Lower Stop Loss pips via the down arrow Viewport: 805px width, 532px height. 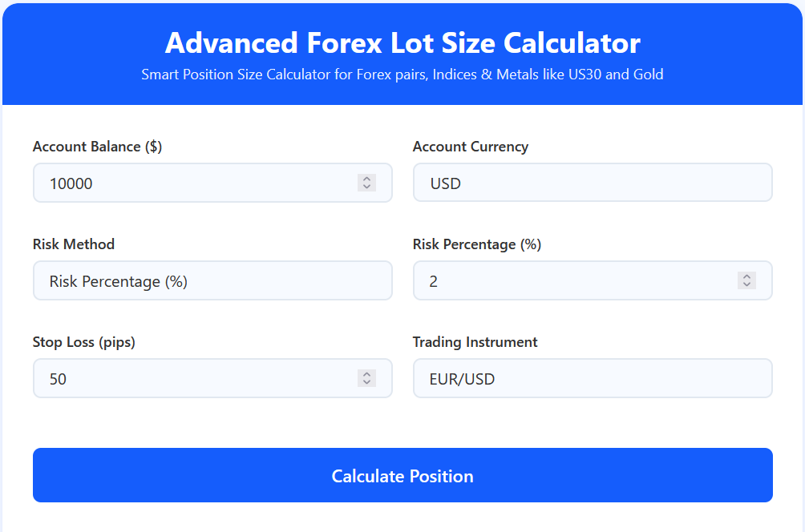pos(367,383)
